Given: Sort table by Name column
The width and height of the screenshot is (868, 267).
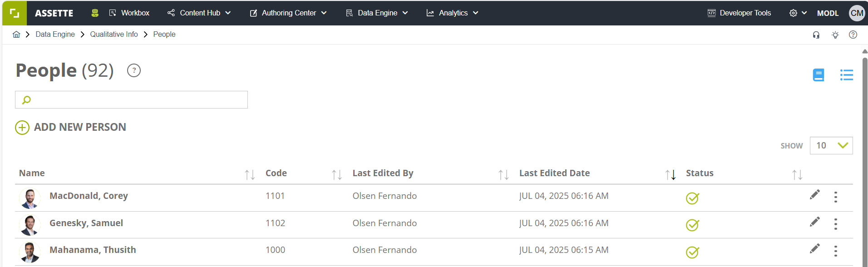Looking at the screenshot, I should [250, 174].
